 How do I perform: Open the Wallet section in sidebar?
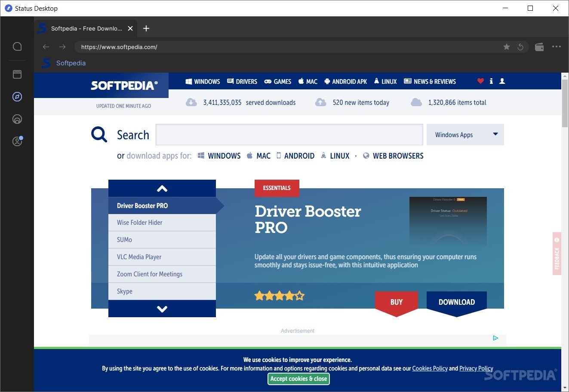[17, 74]
